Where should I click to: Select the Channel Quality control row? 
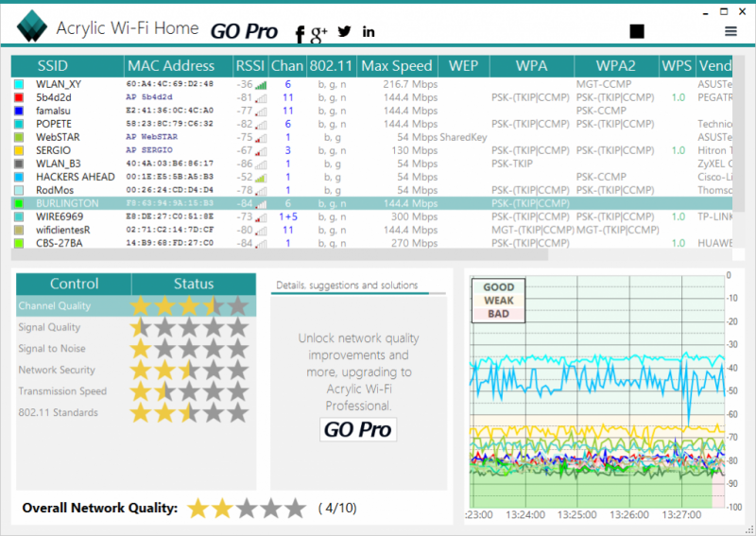(x=136, y=306)
